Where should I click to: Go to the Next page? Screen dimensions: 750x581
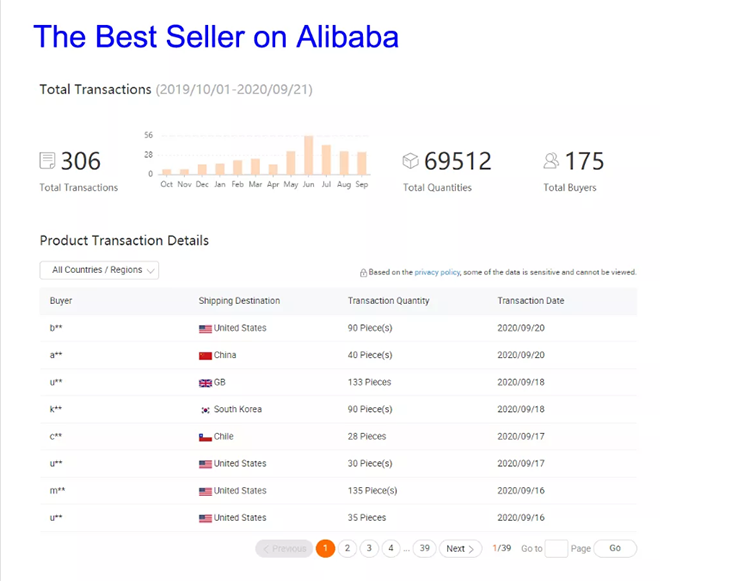(460, 549)
